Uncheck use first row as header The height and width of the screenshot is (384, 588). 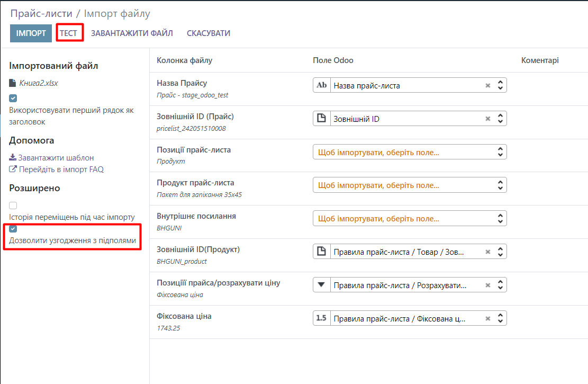13,99
